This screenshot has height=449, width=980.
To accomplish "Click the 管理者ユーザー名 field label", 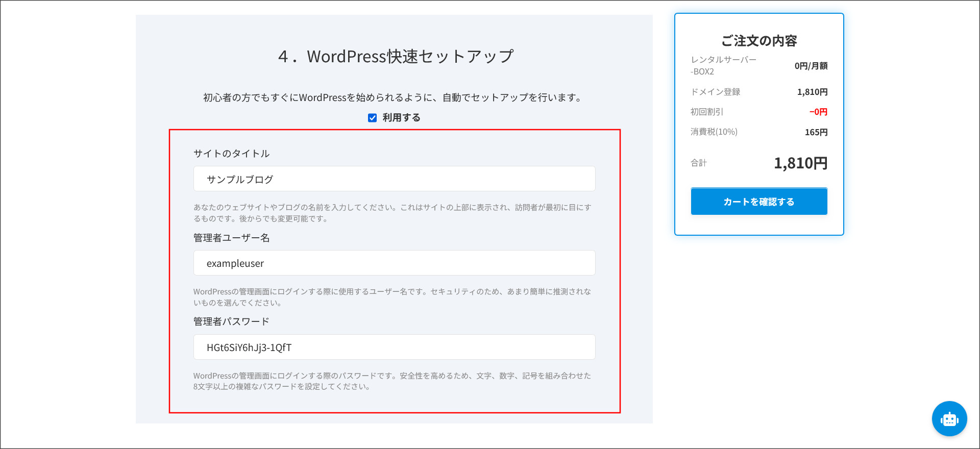I will pos(231,238).
